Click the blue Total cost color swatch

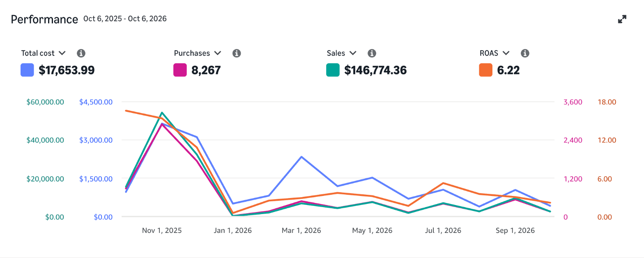click(27, 70)
